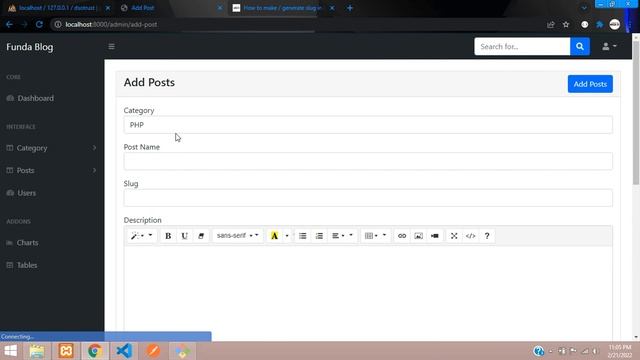Open the Category PHP select box
640x360 pixels.
pyautogui.click(x=368, y=125)
